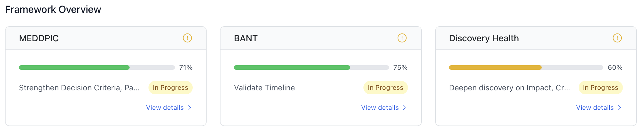Click the MEDDPIC warning alert icon
Image resolution: width=644 pixels, height=135 pixels.
[187, 38]
